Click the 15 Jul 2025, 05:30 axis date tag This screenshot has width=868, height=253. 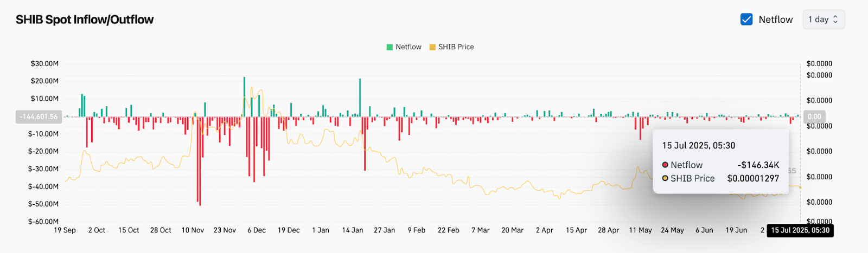pyautogui.click(x=800, y=230)
